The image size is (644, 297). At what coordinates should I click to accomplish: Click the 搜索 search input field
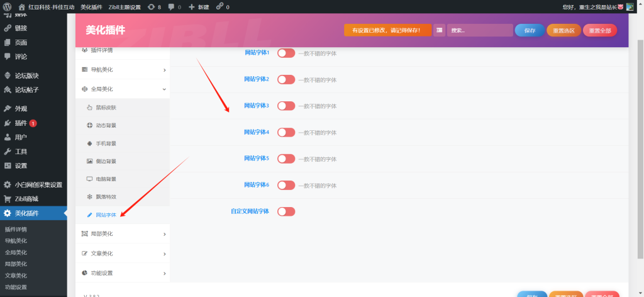480,30
